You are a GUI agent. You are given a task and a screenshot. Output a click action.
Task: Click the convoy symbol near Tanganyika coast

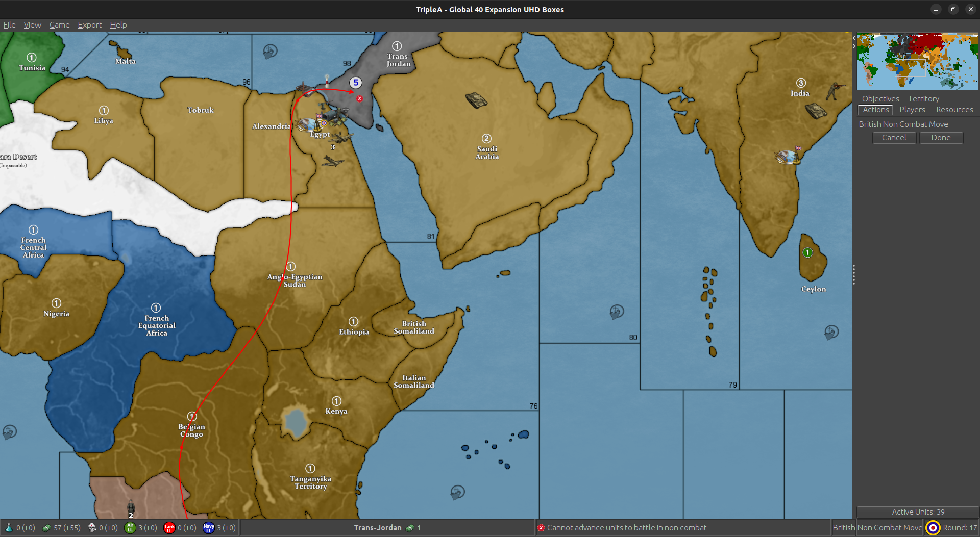click(457, 492)
